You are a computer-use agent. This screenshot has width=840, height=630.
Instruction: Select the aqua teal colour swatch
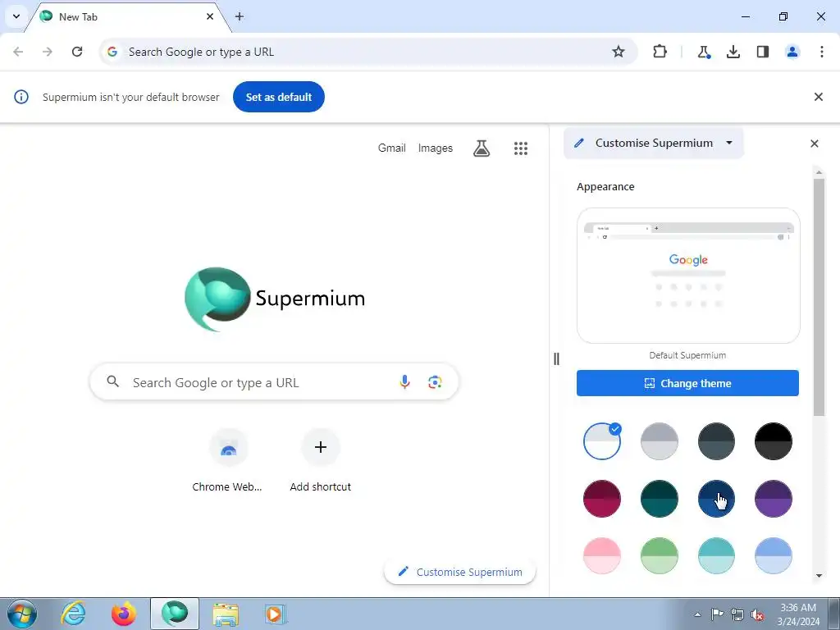[716, 555]
